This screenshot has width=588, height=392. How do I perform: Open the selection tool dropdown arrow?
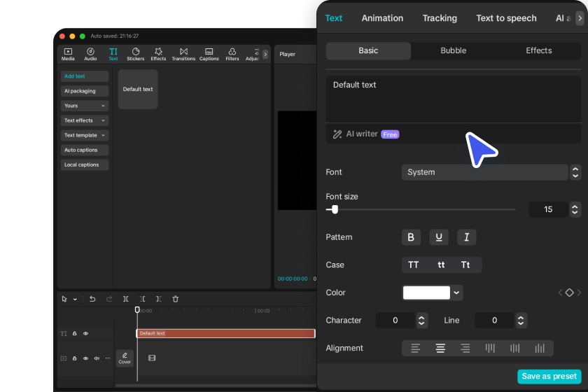pos(75,300)
